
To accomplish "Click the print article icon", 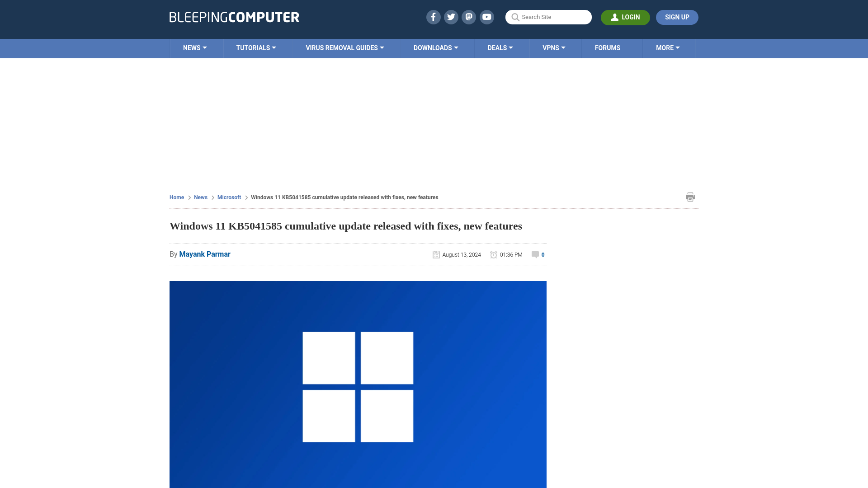I will click(690, 197).
